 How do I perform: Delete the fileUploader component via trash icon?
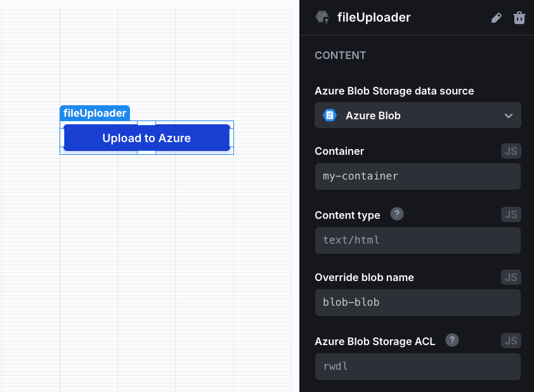point(519,18)
